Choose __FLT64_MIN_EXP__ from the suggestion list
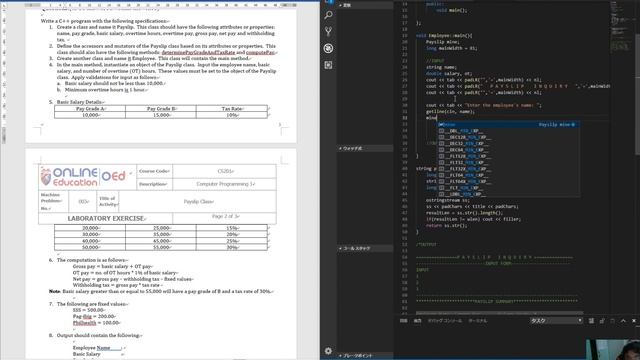This screenshot has width=640, height=360. pos(509,175)
